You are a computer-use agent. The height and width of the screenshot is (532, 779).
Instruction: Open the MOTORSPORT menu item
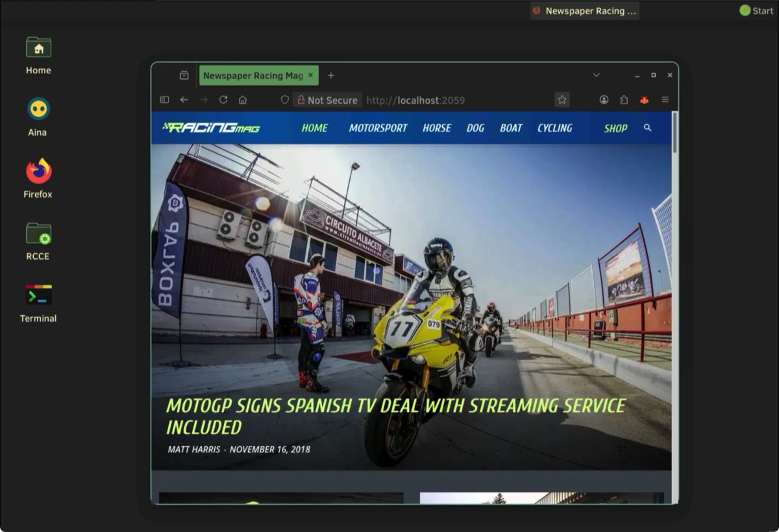[378, 128]
